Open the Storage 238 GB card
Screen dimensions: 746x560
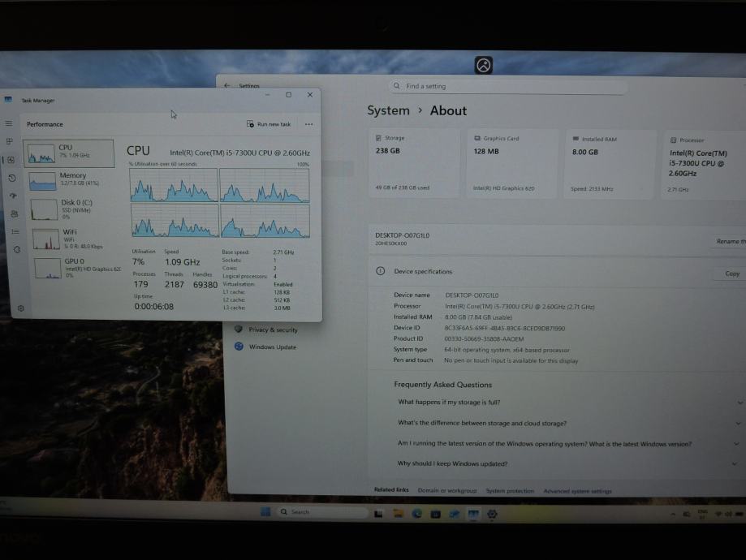[x=414, y=163]
